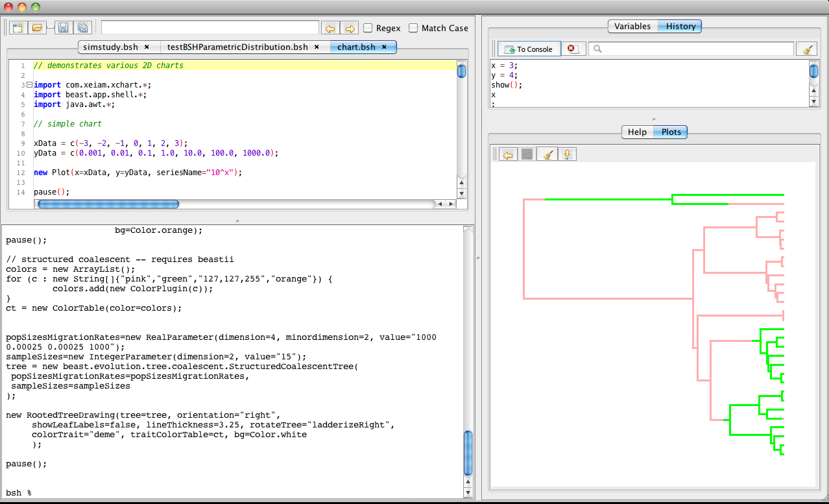Click the editor search text field
This screenshot has height=504, width=829.
210,28
